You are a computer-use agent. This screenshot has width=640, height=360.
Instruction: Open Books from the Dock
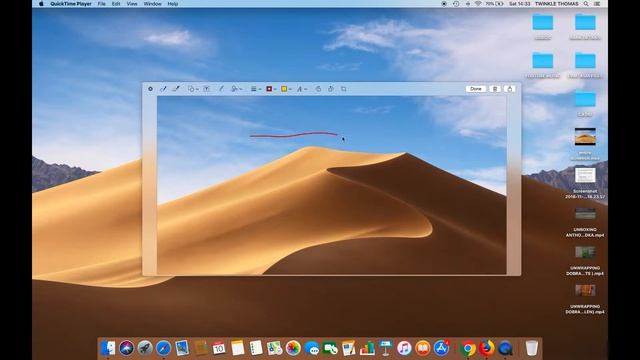tap(422, 348)
